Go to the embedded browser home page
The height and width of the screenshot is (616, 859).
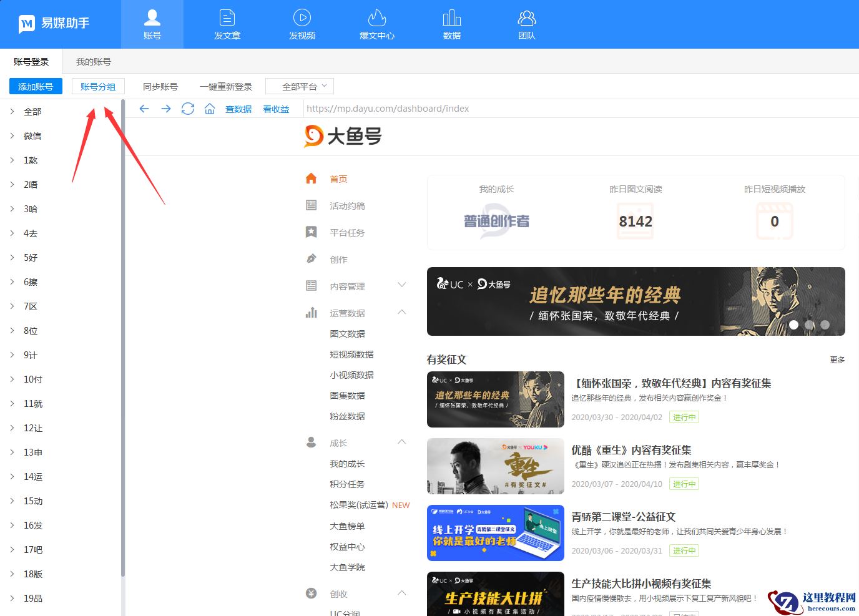(210, 109)
